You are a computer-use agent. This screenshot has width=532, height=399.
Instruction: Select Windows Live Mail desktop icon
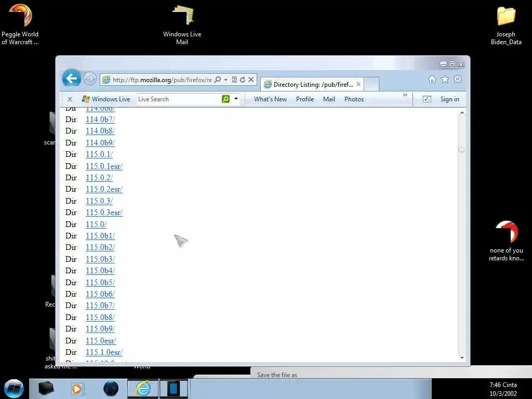click(182, 24)
